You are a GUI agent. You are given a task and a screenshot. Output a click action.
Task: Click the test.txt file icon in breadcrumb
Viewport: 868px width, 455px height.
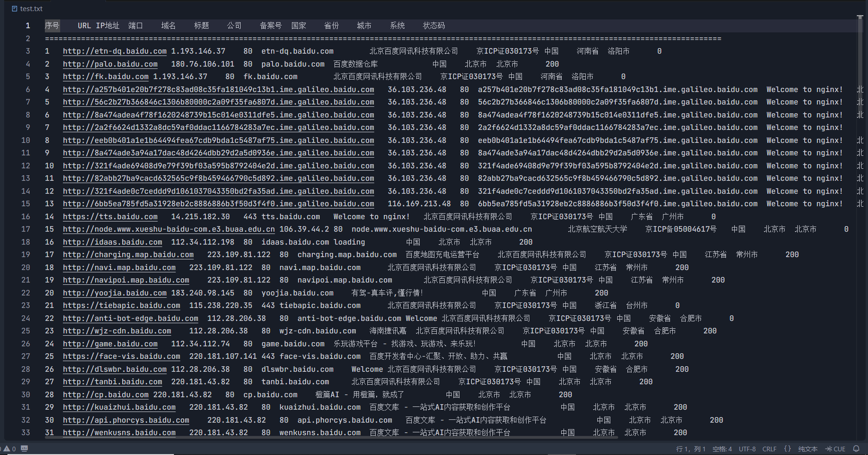pyautogui.click(x=14, y=9)
